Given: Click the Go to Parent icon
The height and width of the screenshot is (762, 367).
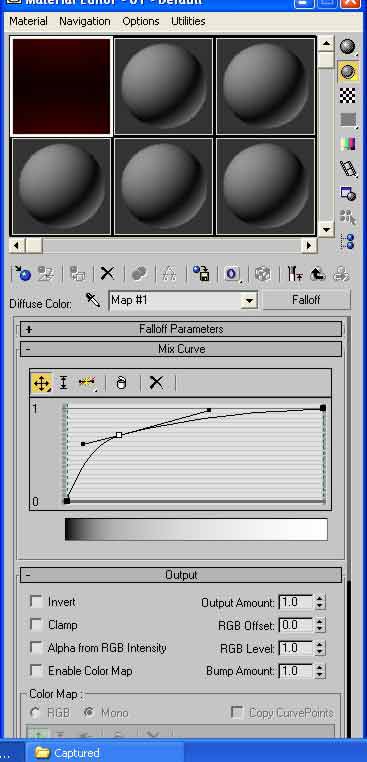Looking at the screenshot, I should coord(318,274).
